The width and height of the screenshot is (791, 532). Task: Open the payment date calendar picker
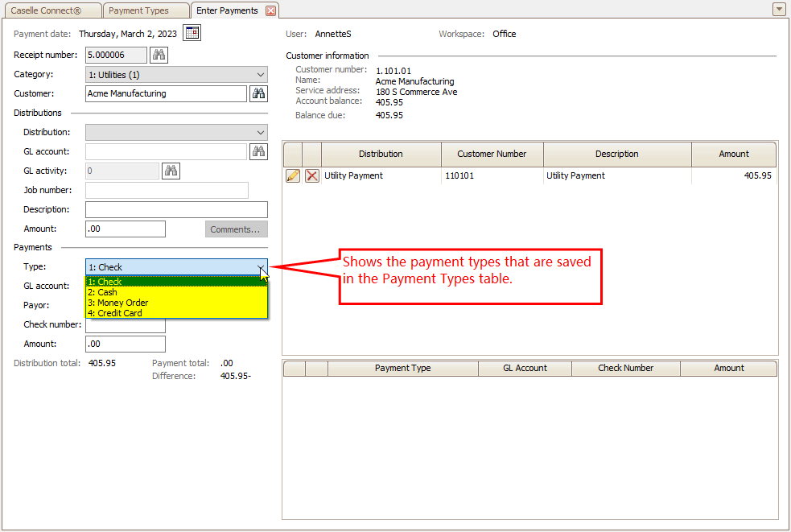pos(192,33)
